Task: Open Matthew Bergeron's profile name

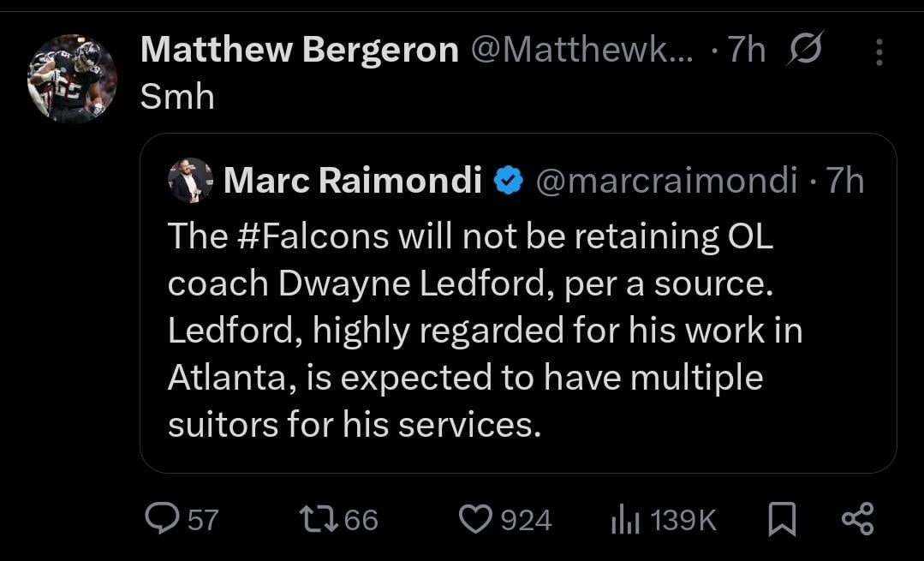Action: pos(301,50)
